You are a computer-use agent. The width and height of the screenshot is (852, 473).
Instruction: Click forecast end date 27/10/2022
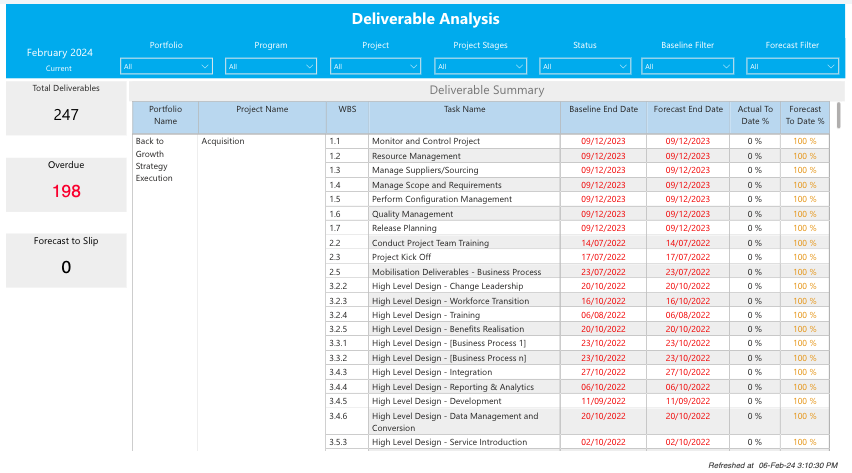(x=687, y=372)
